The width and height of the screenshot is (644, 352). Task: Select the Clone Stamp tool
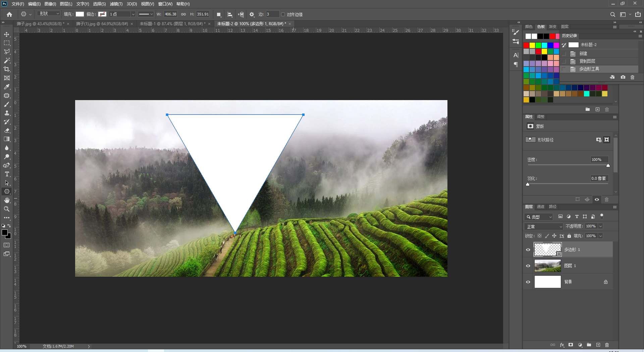7,113
